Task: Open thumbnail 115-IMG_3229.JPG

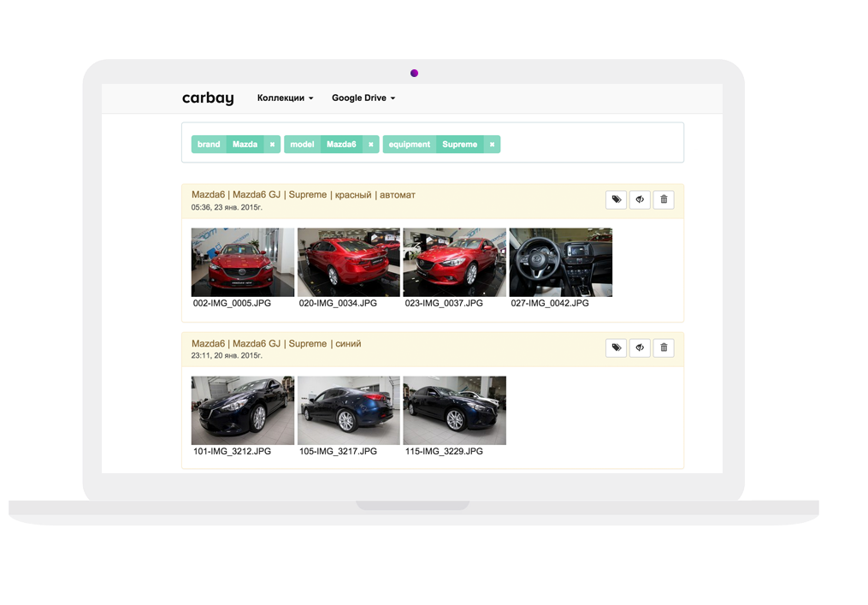Action: [454, 411]
